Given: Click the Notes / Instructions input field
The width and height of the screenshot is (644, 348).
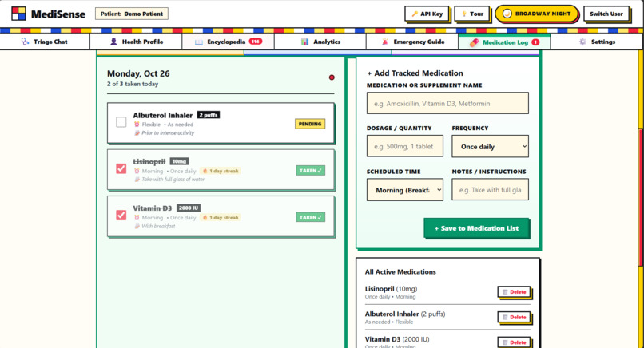Looking at the screenshot, I should [490, 190].
